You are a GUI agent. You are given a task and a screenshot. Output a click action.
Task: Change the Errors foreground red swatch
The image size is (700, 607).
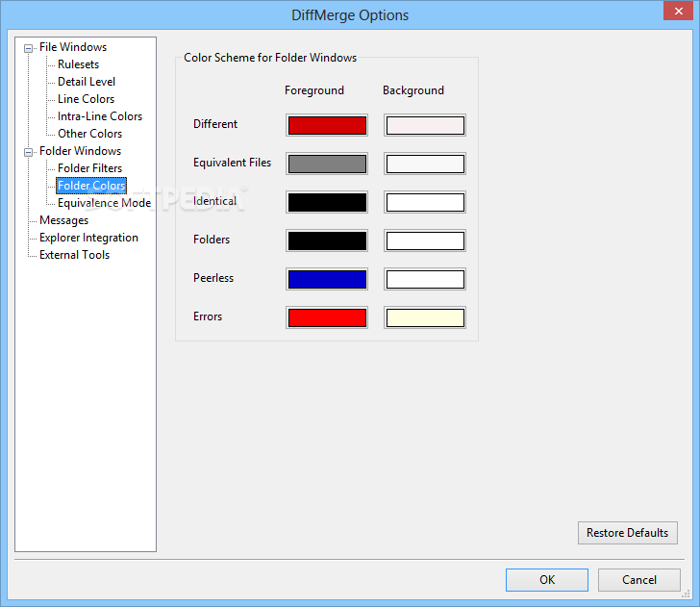tap(327, 317)
